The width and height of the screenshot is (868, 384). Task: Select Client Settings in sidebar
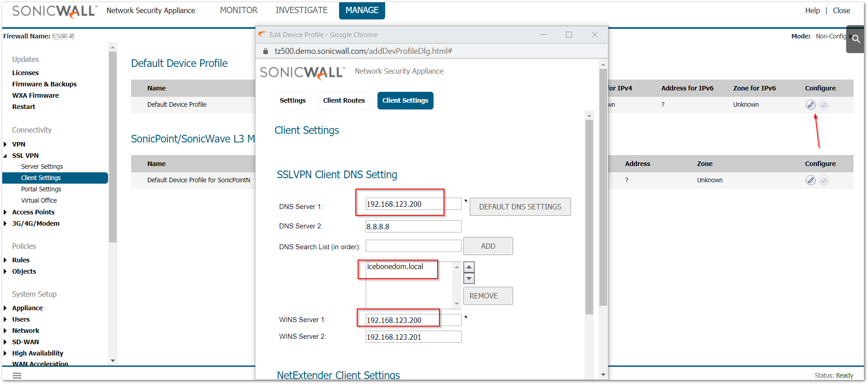(55, 178)
